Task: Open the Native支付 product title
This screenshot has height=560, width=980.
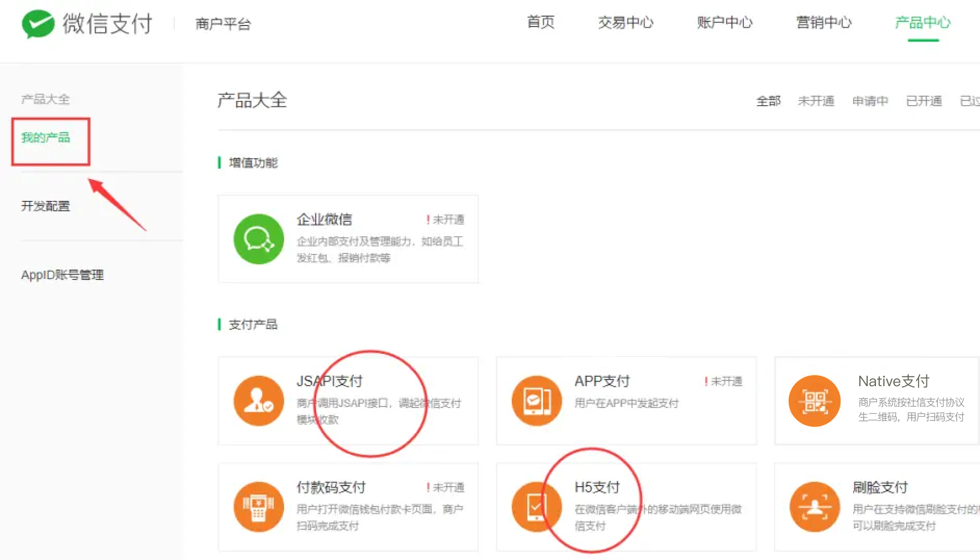Action: (x=894, y=381)
